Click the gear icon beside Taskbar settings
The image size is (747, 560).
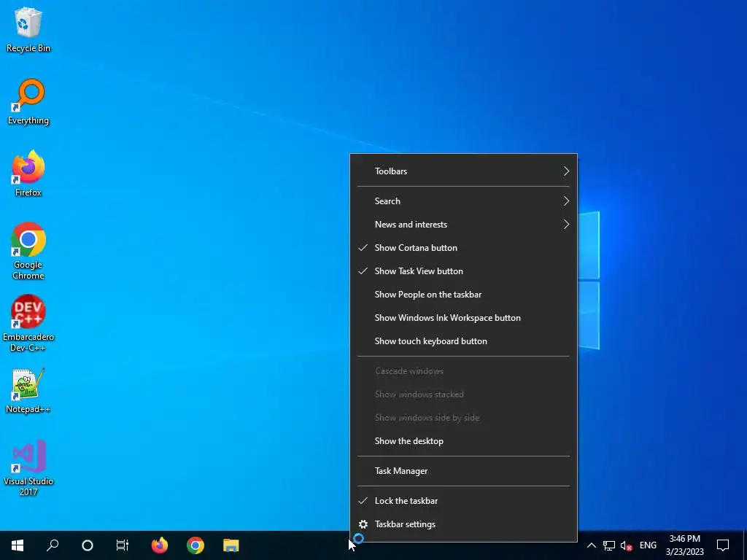[x=363, y=524]
